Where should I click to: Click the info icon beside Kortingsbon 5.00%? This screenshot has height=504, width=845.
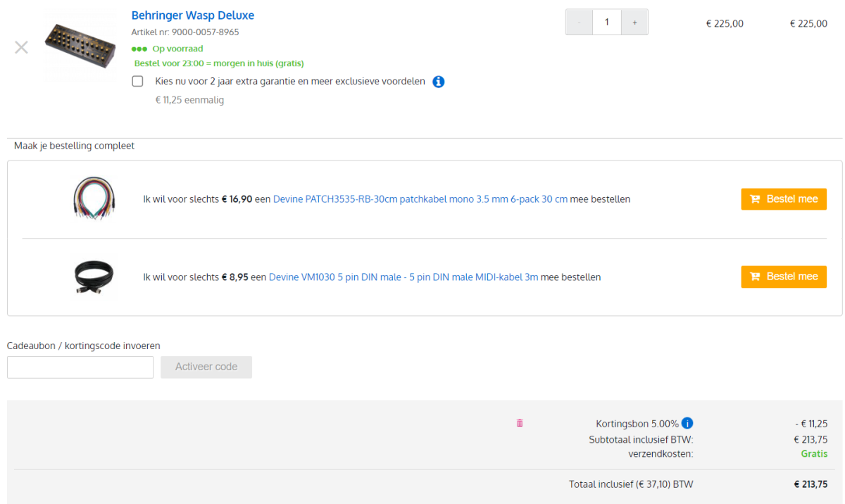click(x=687, y=423)
